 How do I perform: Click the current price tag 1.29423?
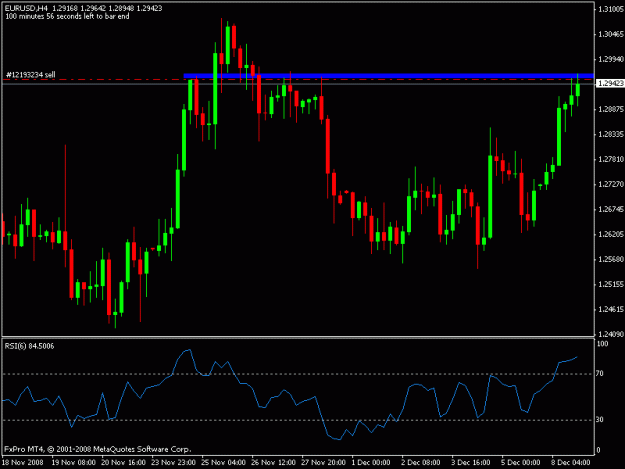[610, 83]
